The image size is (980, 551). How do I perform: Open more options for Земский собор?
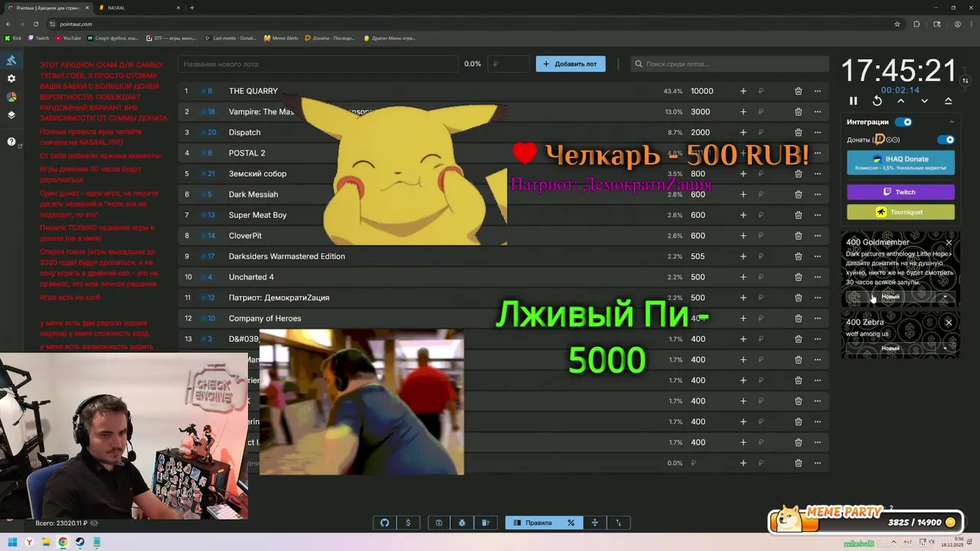pos(818,174)
